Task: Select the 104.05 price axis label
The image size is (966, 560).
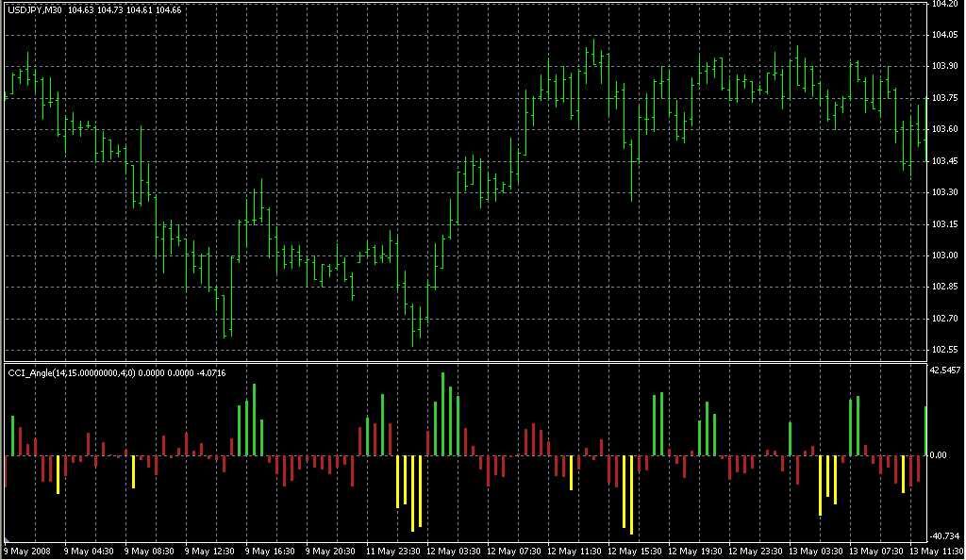Action: pos(944,35)
